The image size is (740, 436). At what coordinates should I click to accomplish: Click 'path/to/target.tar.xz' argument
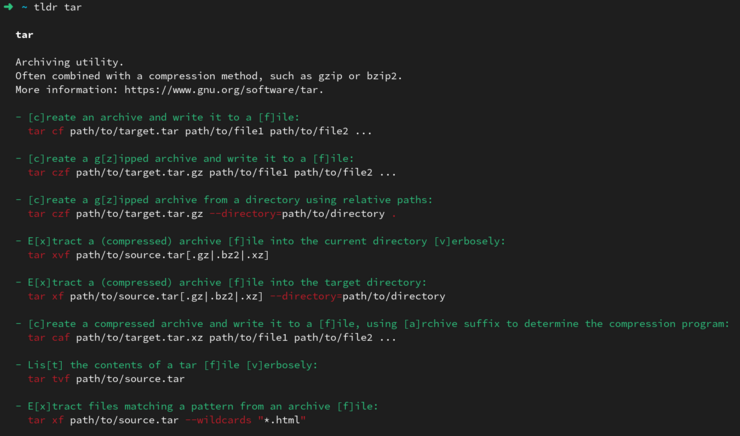click(x=139, y=338)
